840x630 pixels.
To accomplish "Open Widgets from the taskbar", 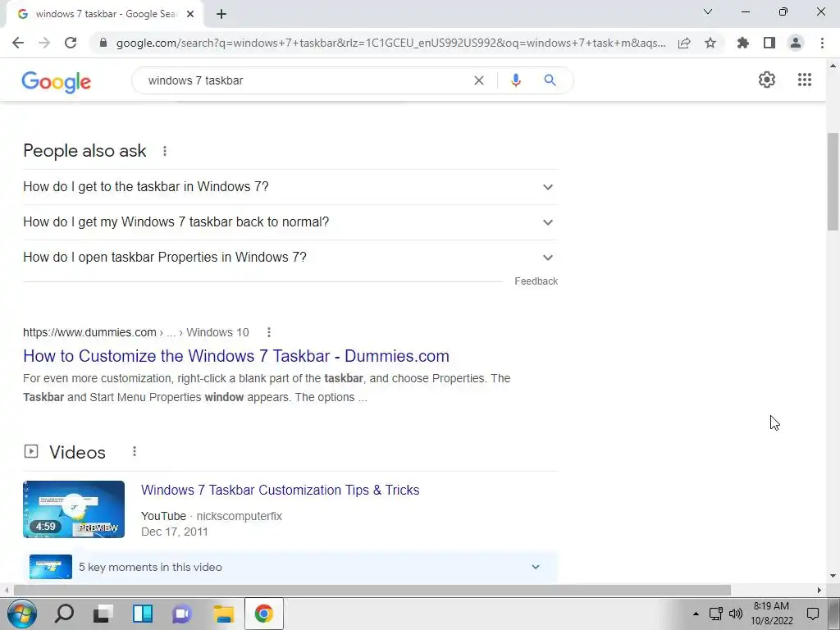I will [x=143, y=614].
